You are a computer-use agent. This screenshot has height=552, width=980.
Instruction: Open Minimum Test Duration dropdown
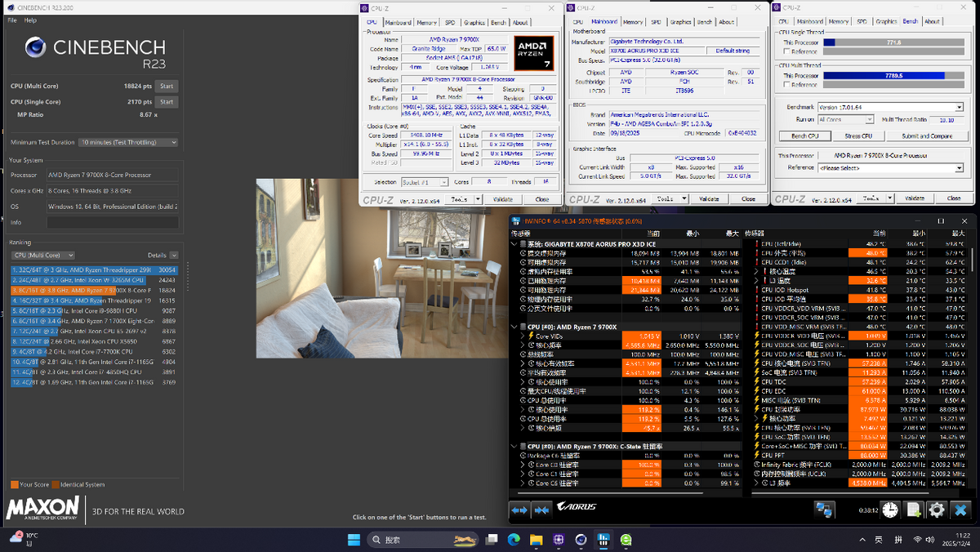[128, 142]
